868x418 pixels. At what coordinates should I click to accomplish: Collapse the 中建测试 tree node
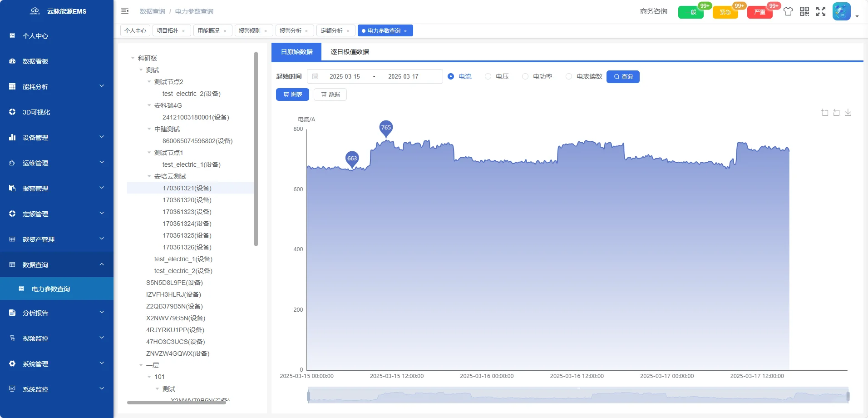pyautogui.click(x=149, y=129)
